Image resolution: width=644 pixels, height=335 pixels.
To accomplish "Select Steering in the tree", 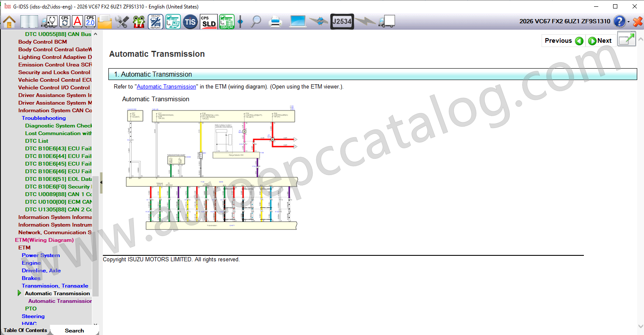I will [x=33, y=316].
